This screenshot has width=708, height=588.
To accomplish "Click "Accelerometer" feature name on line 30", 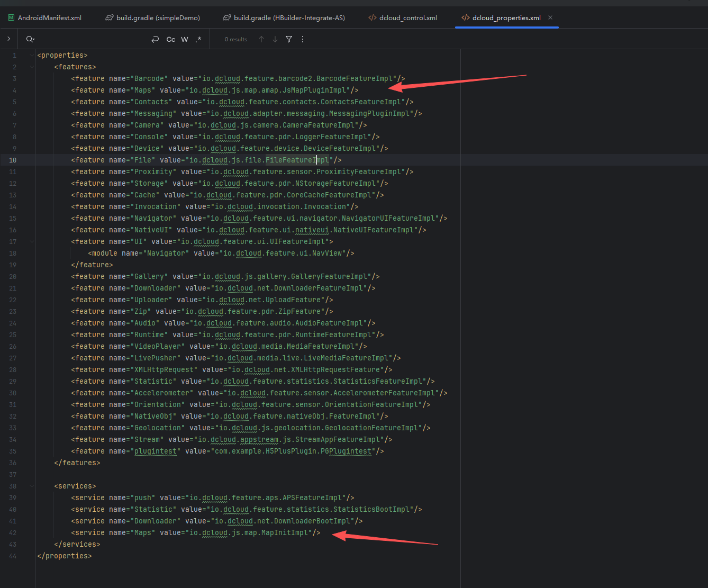I will (162, 393).
